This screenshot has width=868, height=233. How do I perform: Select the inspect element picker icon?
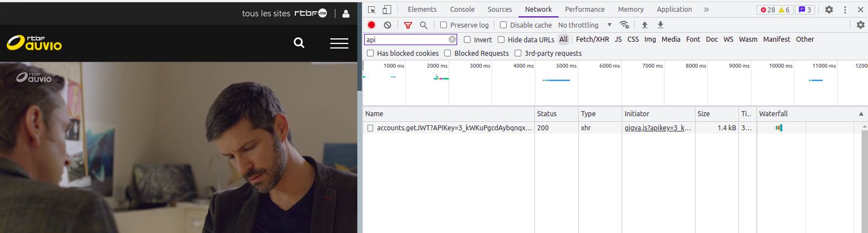click(x=371, y=10)
